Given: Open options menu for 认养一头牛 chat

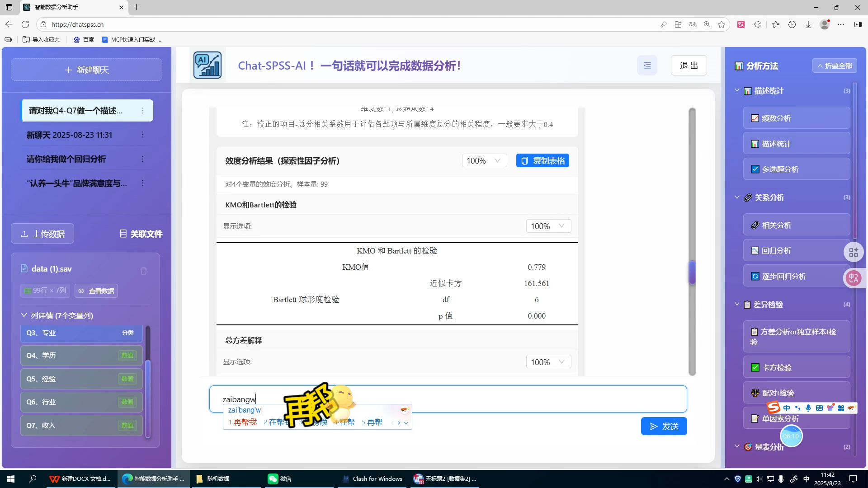Looking at the screenshot, I should pos(143,183).
